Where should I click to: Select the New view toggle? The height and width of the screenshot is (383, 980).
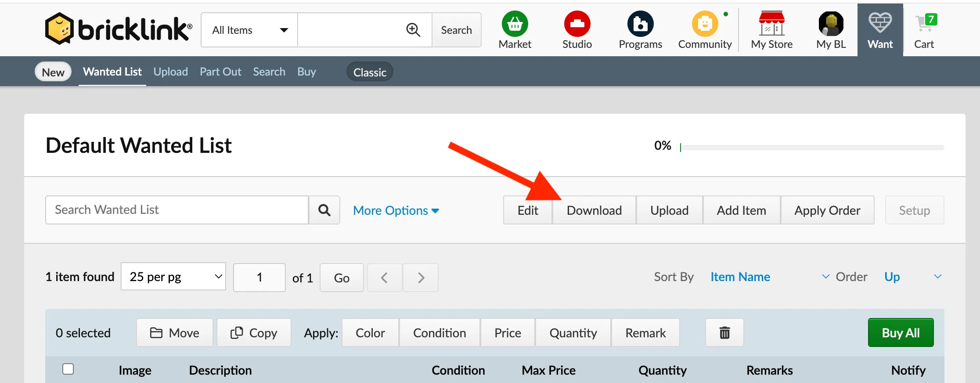coord(53,72)
